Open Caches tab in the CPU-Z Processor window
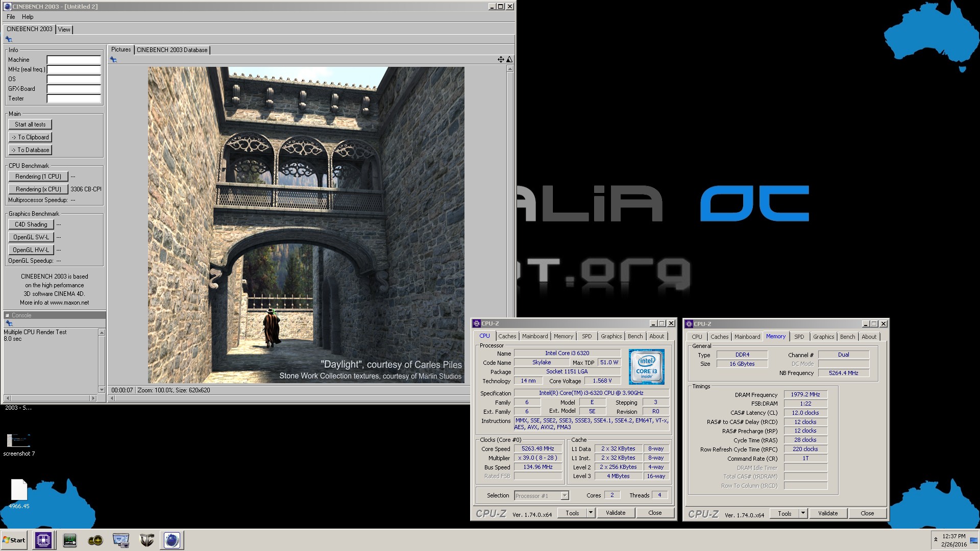This screenshot has width=980, height=551. point(507,336)
